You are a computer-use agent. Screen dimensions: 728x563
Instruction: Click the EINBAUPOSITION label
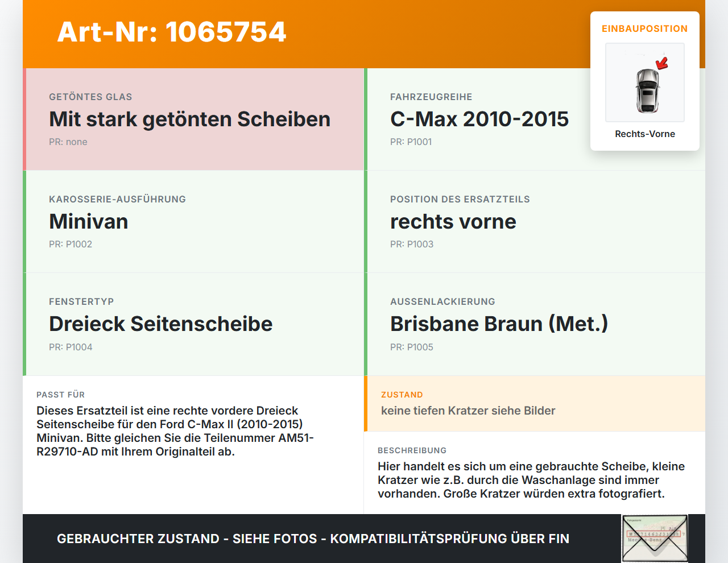coord(645,28)
